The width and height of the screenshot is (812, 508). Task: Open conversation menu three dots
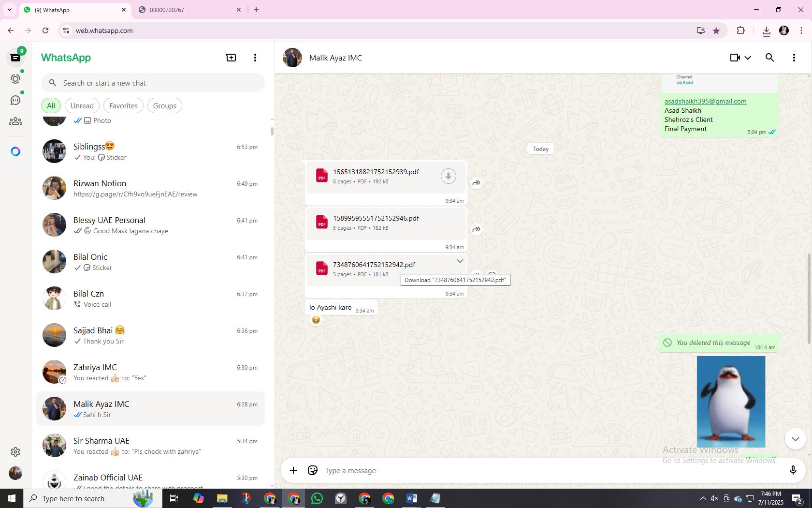(x=794, y=58)
